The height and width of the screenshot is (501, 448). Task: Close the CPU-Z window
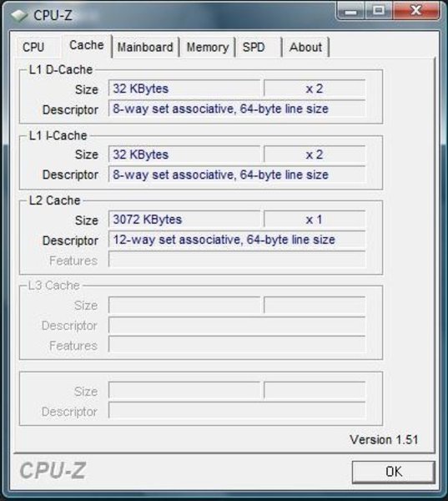(416, 11)
